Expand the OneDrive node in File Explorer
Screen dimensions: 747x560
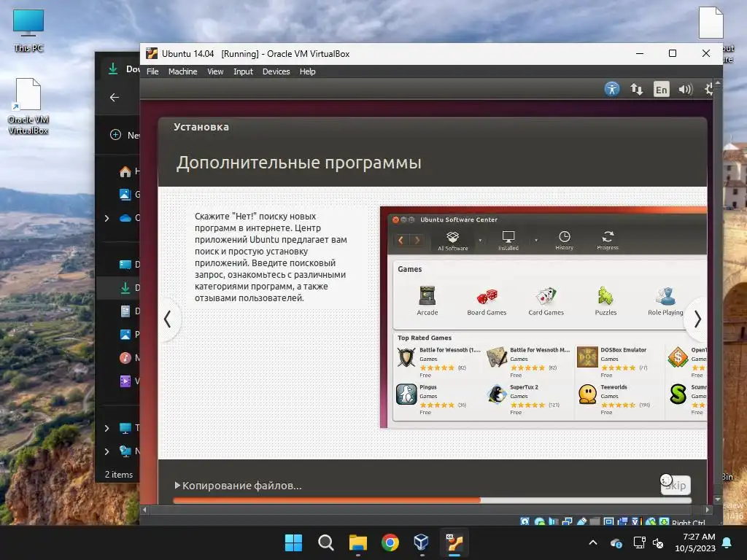pyautogui.click(x=107, y=218)
